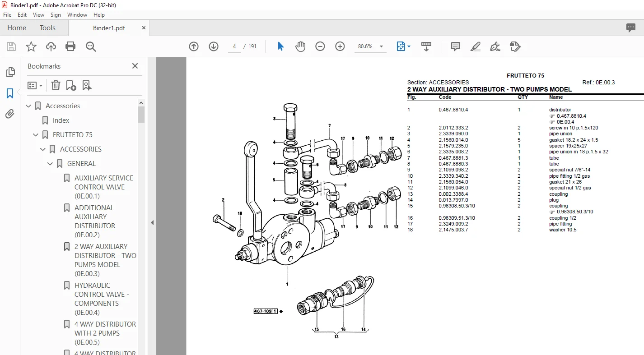Open the View menu

point(38,15)
